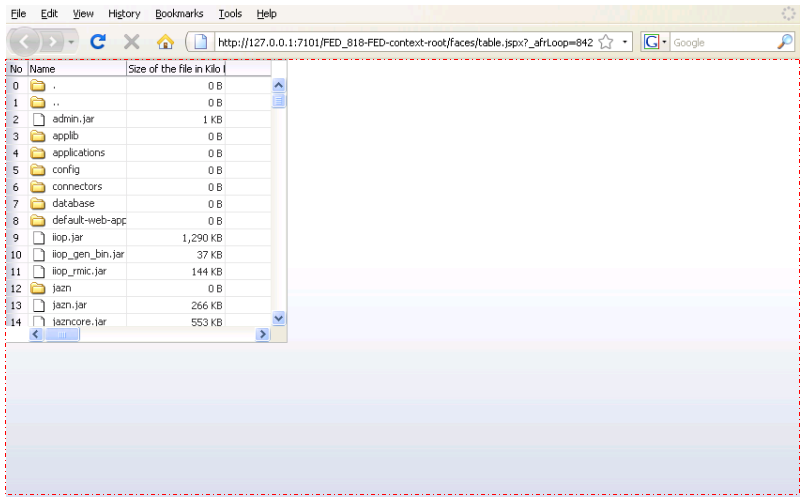Viewport: 805px width, 498px height.
Task: Click the browser Forward arrow button
Action: point(52,42)
